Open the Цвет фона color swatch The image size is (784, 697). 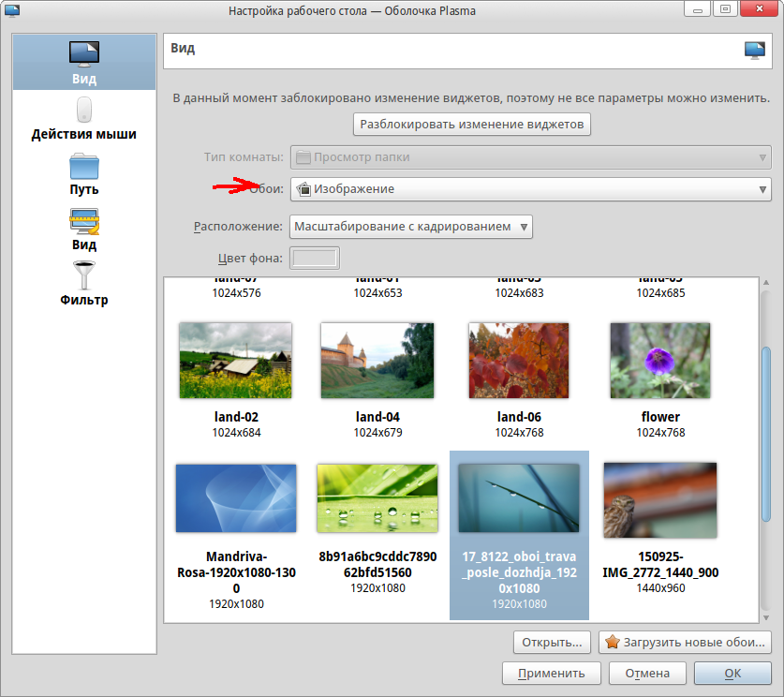(x=315, y=258)
